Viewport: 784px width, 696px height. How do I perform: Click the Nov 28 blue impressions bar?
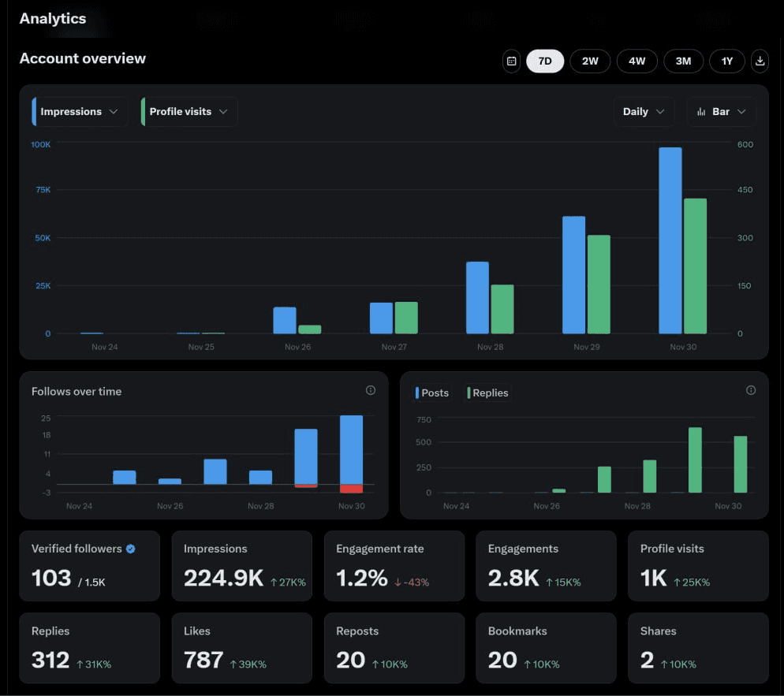tap(477, 297)
